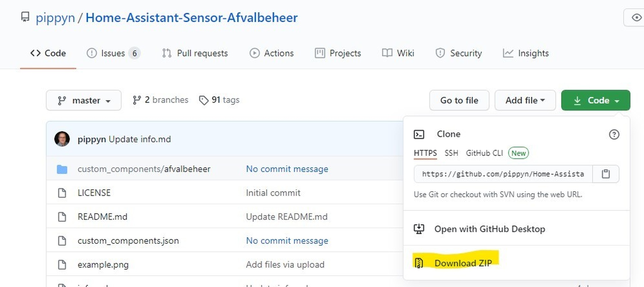Copy the repository URL via clipboard icon
This screenshot has width=644, height=287.
[x=606, y=174]
